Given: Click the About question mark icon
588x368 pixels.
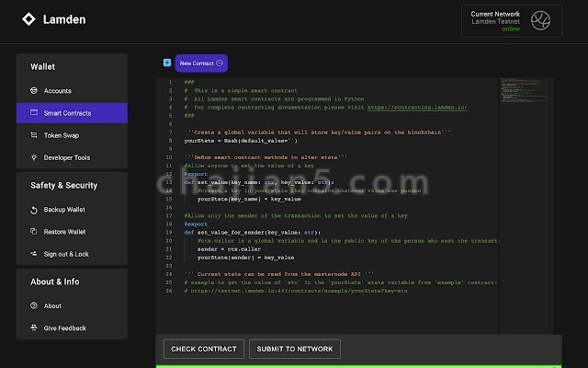Looking at the screenshot, I should (x=34, y=305).
